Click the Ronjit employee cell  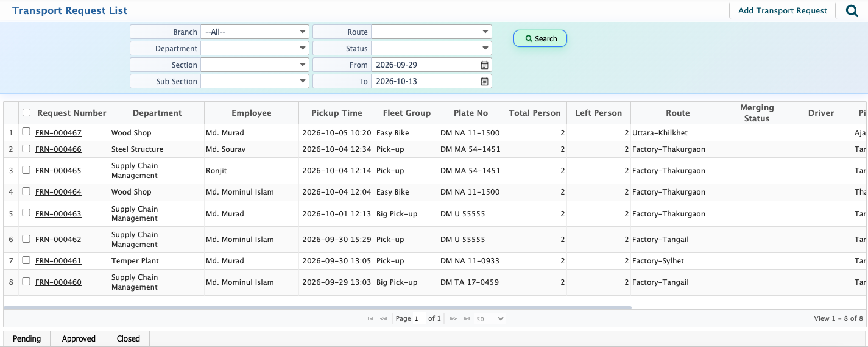252,171
